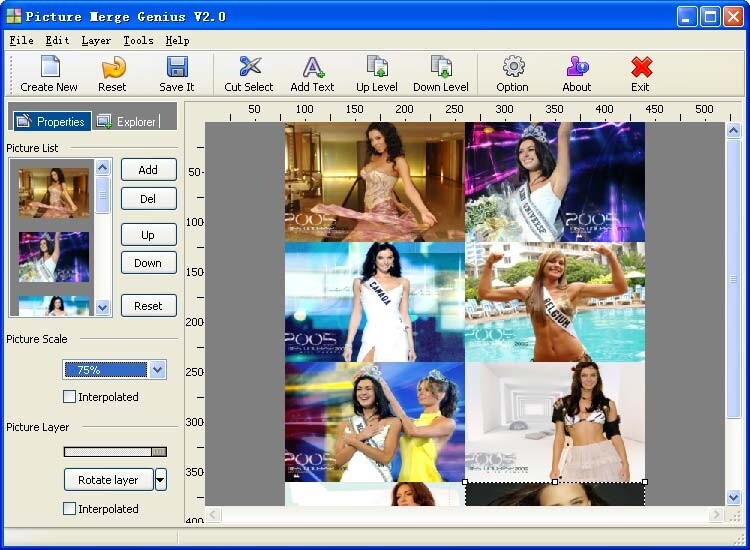This screenshot has height=550, width=750.
Task: Choose the Add Text tool
Action: (313, 67)
